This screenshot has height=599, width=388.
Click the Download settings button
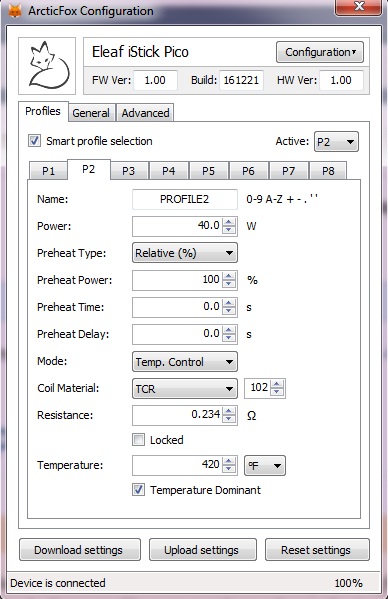80,550
